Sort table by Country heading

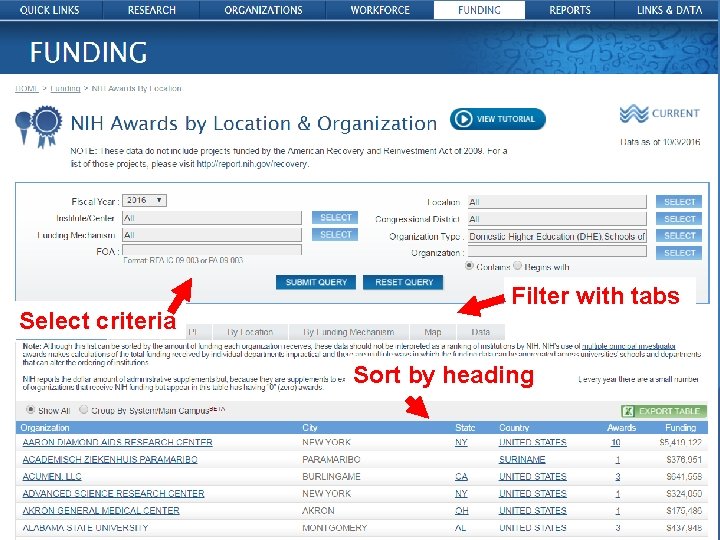(514, 428)
